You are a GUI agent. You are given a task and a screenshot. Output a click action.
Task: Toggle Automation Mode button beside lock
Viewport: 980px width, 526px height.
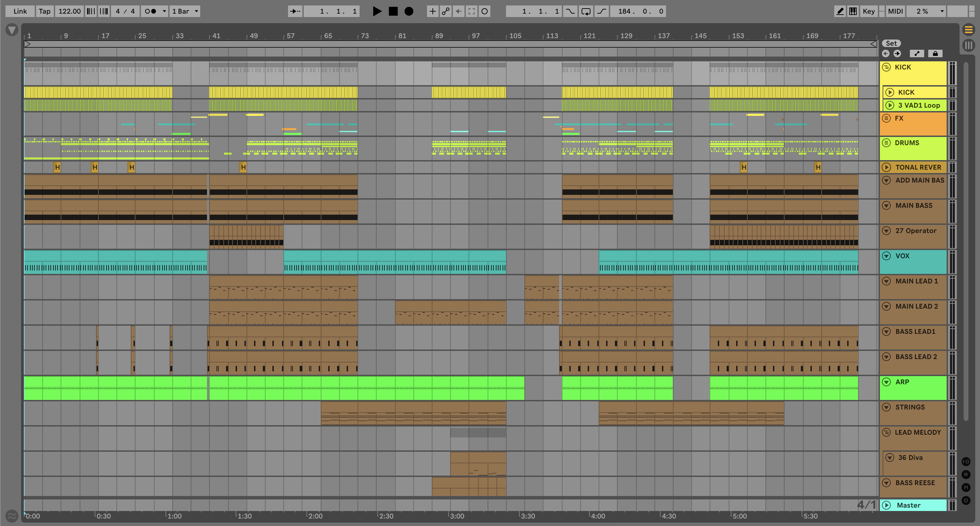coord(917,54)
